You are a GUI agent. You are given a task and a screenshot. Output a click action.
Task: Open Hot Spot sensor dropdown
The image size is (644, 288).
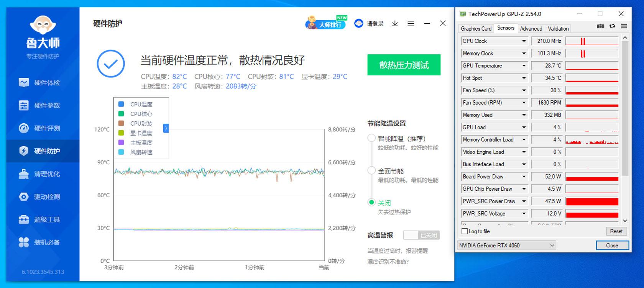[x=524, y=78]
